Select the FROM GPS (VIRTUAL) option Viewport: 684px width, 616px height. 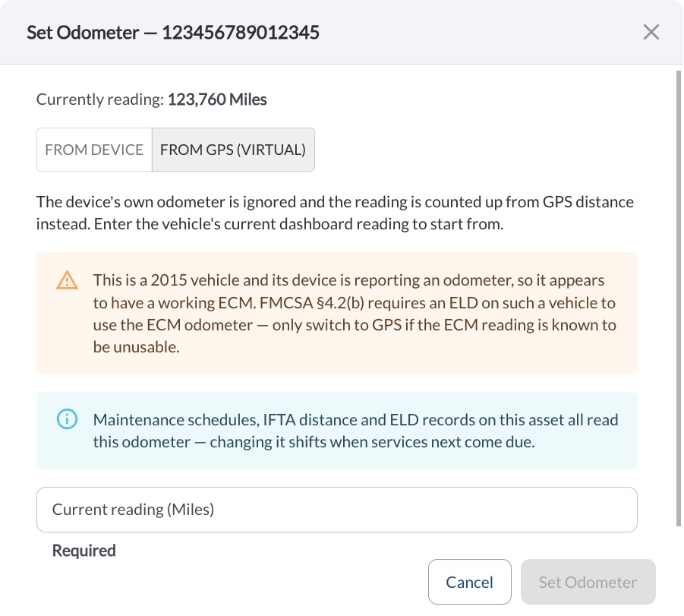point(233,150)
